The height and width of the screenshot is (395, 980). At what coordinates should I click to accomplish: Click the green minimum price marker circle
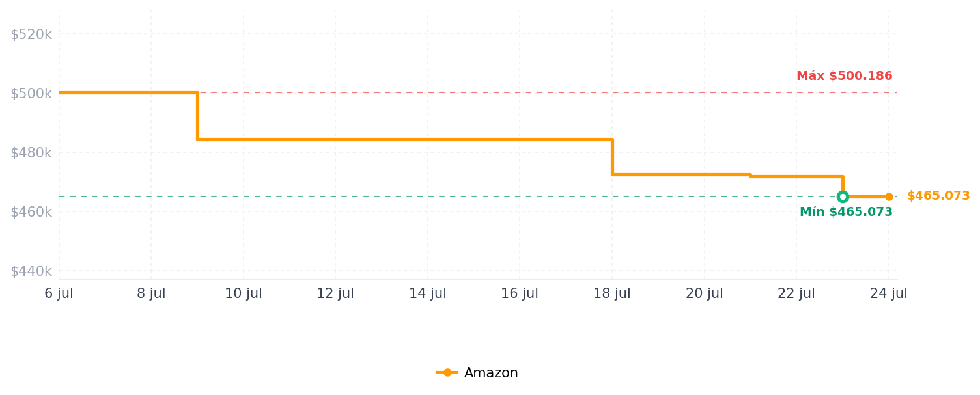(843, 197)
